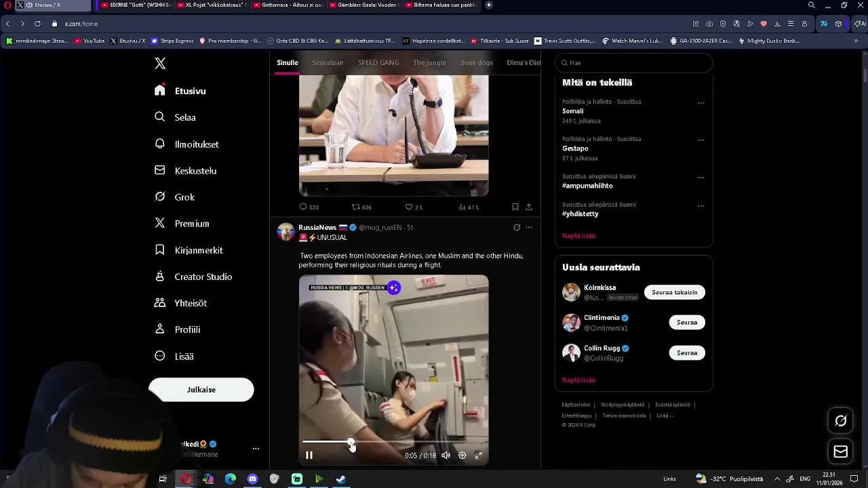Open the messages floating envelope button
This screenshot has height=488, width=868.
pos(840,451)
